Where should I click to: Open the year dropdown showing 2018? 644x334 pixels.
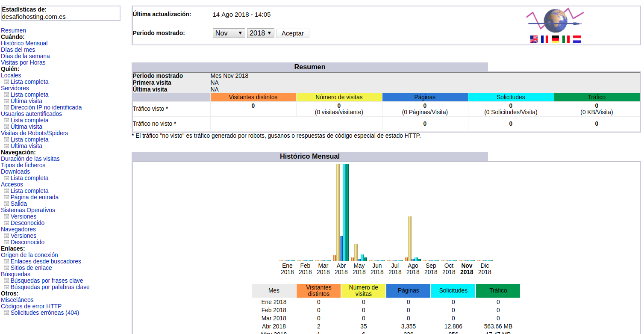261,33
